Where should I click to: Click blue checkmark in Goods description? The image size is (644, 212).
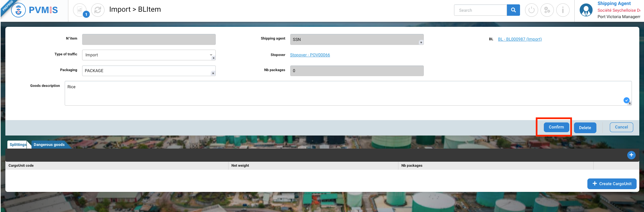point(626,100)
